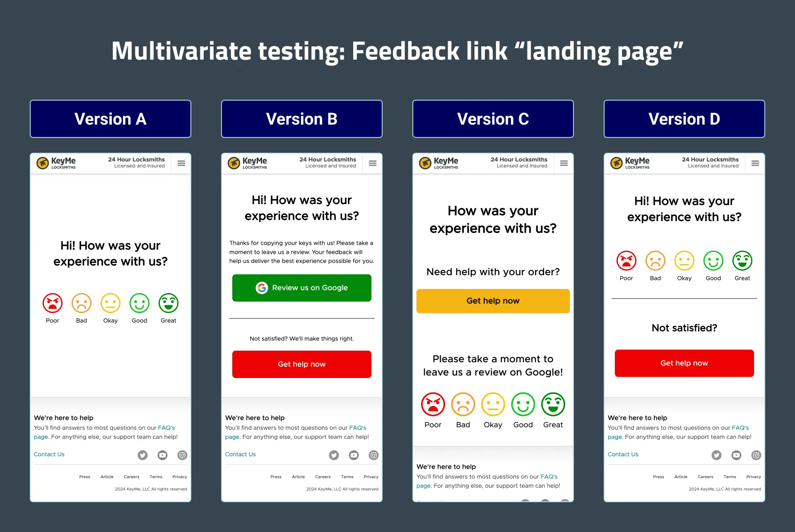Screen dimensions: 795x532
Task: Click the 'Review us on Google' button in Version B
Action: [304, 287]
